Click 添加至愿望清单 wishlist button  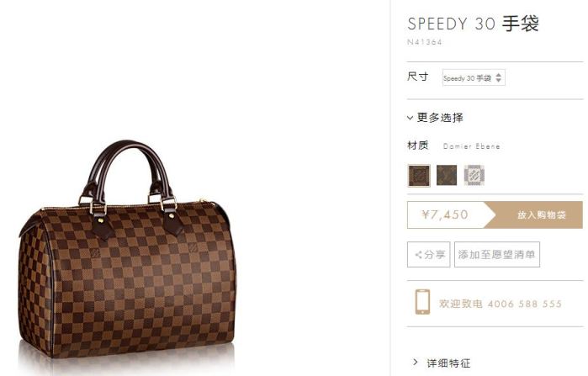point(497,255)
